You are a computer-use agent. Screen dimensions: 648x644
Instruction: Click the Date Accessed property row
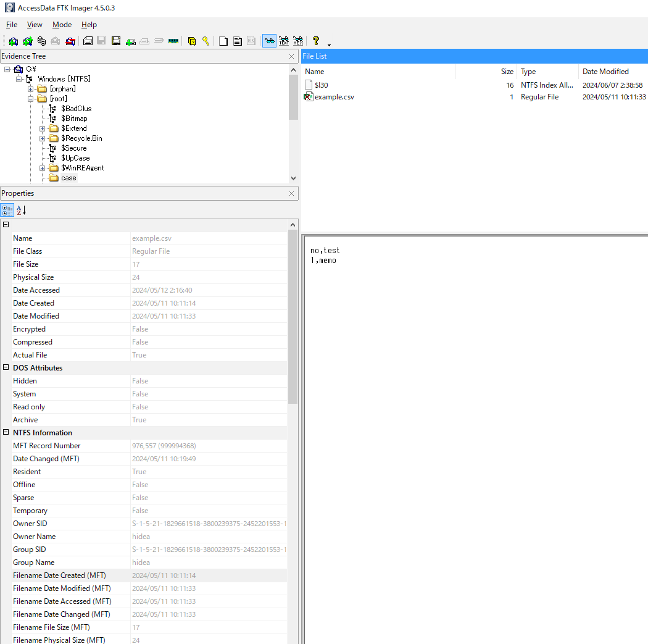point(149,290)
